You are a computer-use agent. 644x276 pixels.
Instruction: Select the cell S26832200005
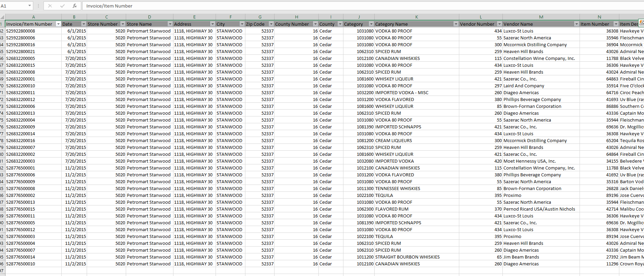(x=33, y=58)
